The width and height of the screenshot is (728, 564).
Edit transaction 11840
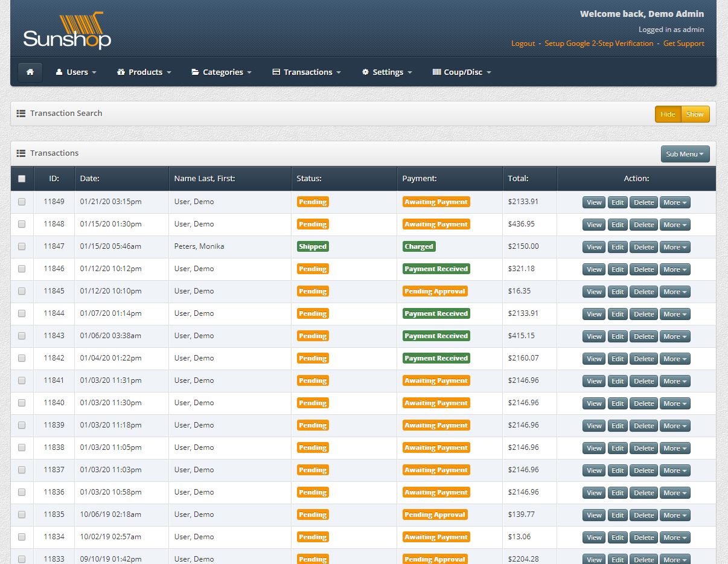coord(618,403)
